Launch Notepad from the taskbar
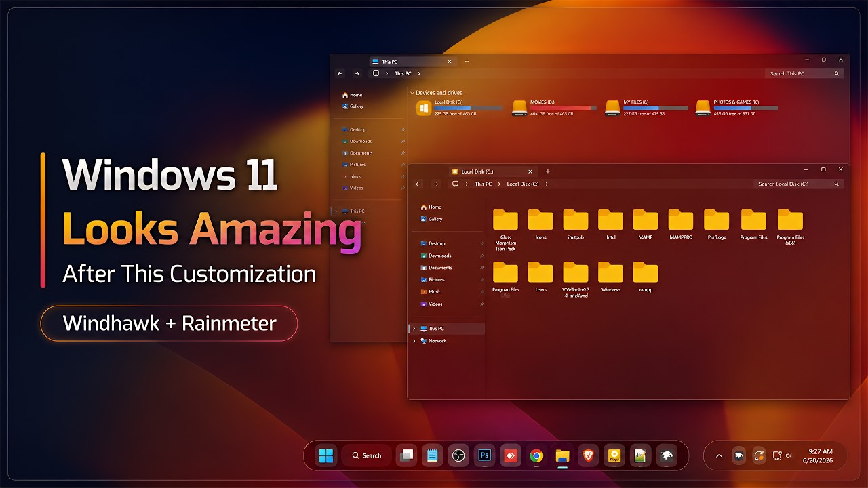Viewport: 868px width, 488px height. click(432, 455)
